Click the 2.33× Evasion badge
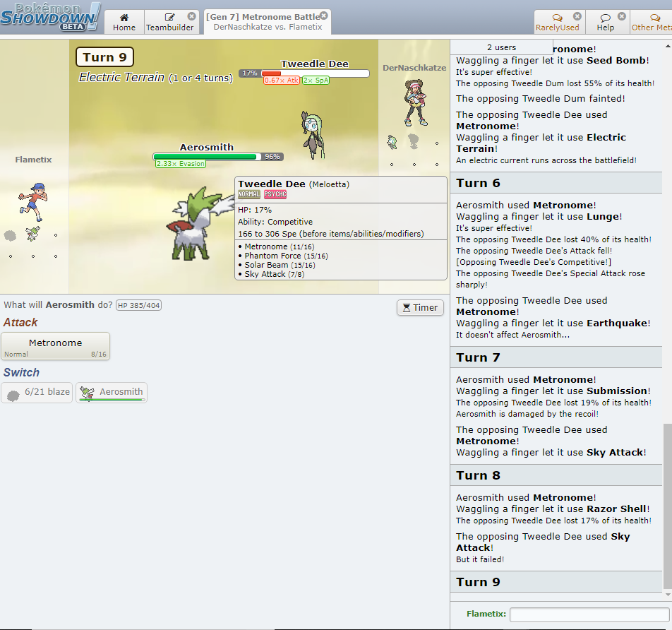672x630 pixels. (x=181, y=163)
